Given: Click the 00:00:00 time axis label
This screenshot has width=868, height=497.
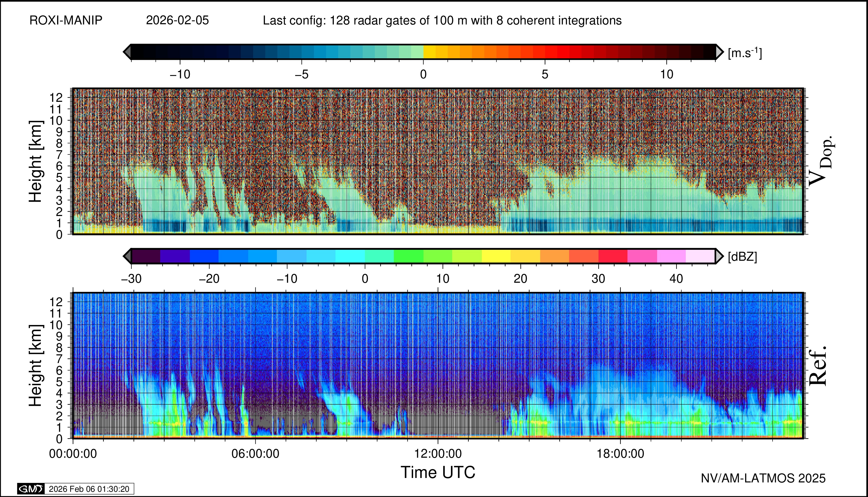Looking at the screenshot, I should pyautogui.click(x=73, y=454).
